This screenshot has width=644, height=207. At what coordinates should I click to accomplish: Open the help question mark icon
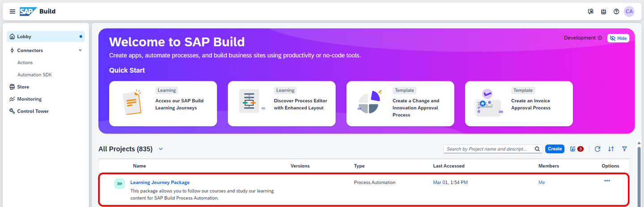[616, 11]
